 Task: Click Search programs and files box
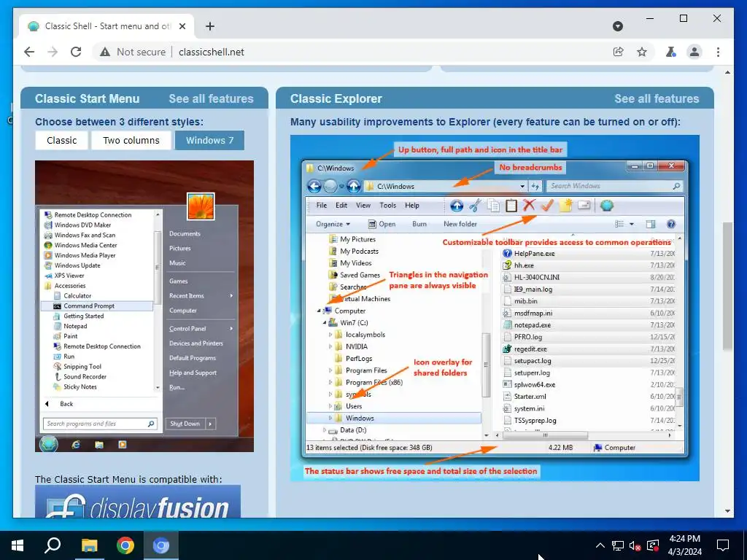point(99,424)
